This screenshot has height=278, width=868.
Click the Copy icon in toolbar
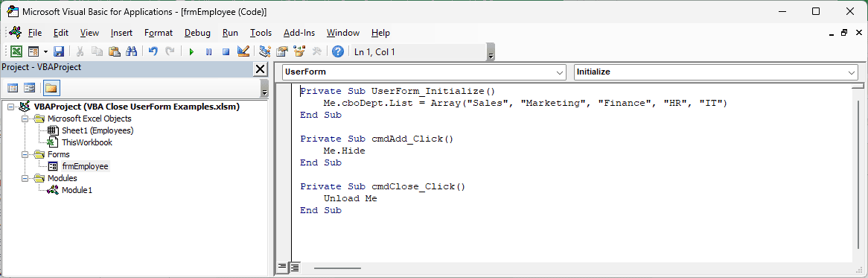(x=97, y=51)
